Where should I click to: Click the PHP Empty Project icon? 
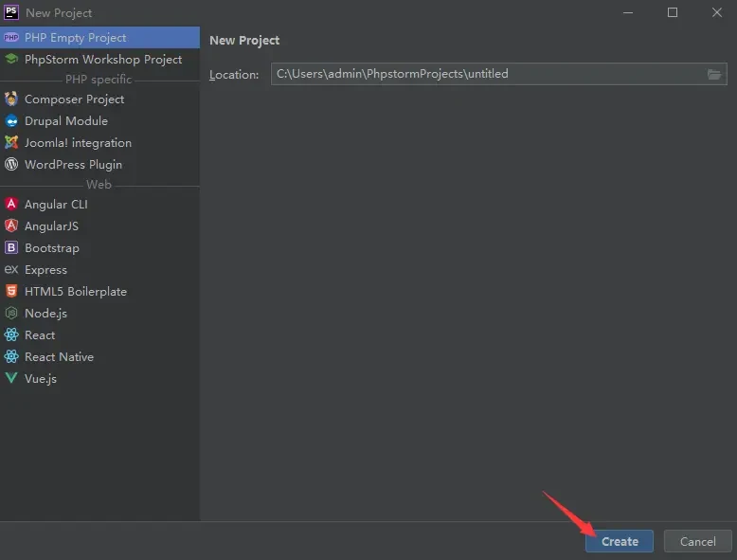point(11,38)
